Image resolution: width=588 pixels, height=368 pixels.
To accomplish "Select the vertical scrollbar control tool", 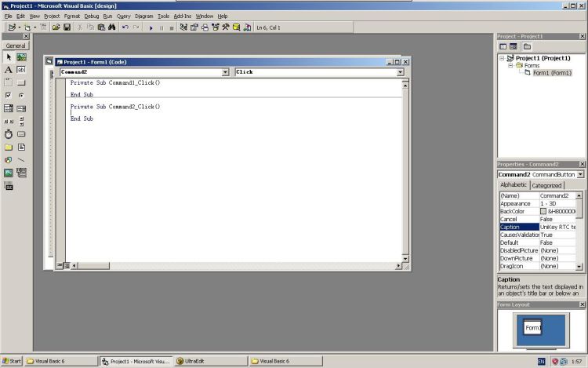I will 21,121.
